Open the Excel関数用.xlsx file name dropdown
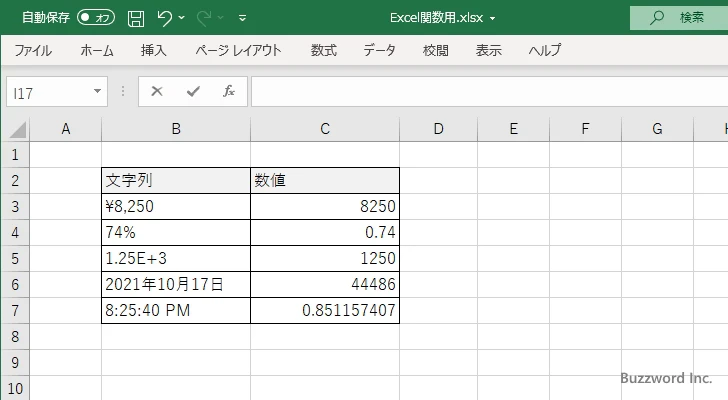Image resolution: width=728 pixels, height=400 pixels. (x=492, y=19)
